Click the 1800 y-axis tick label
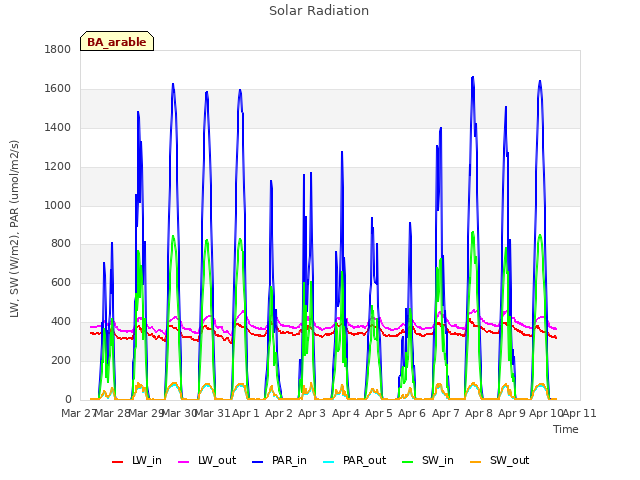This screenshot has width=640, height=480. pos(58,50)
